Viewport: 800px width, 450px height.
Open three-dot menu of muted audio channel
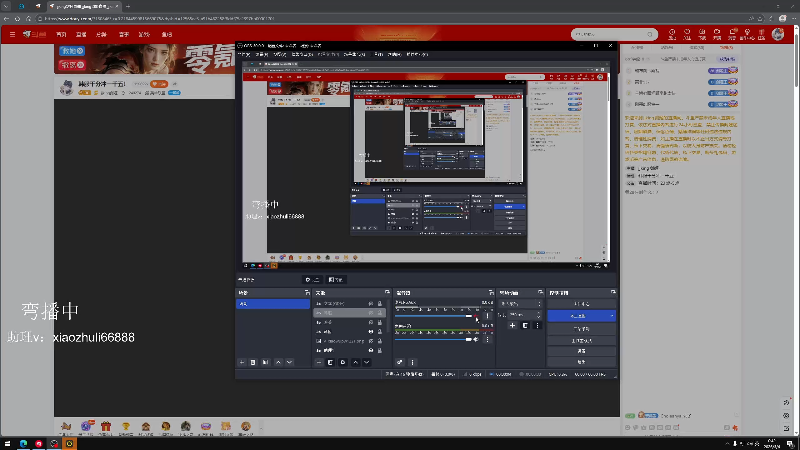coord(487,316)
